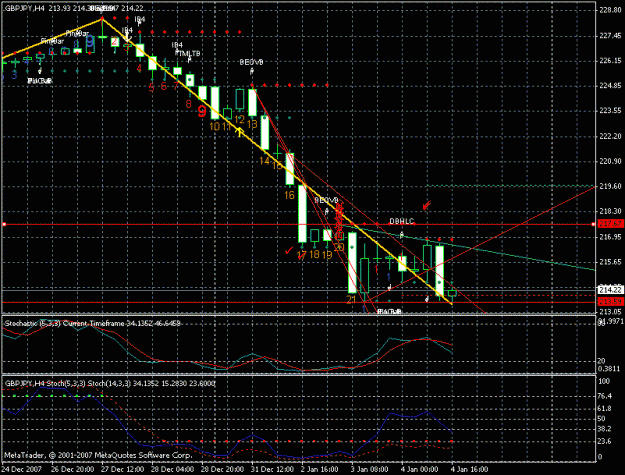Click the 28 Dec 04:00 time label
Image resolution: width=625 pixels, height=475 pixels.
coord(173,469)
